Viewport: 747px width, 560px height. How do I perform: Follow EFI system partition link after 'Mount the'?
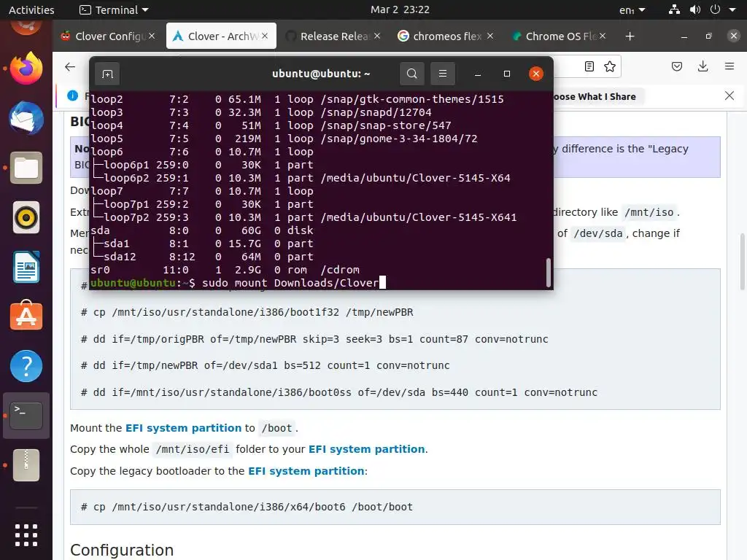coord(183,428)
